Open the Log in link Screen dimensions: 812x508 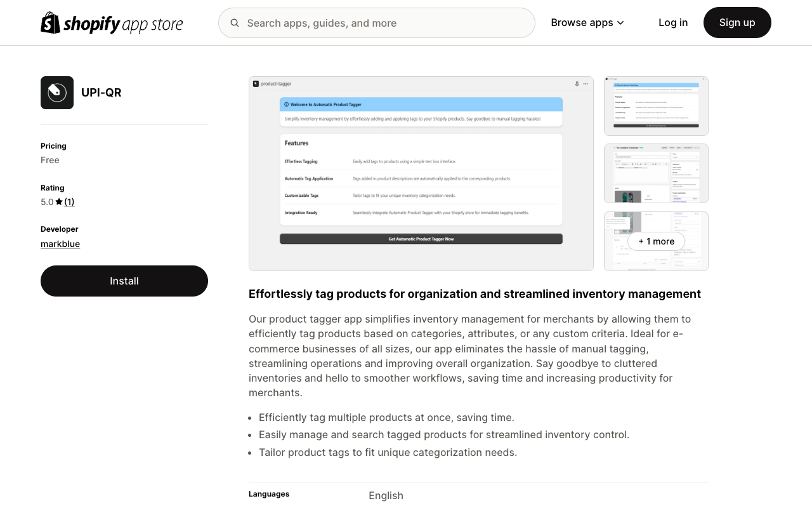673,23
